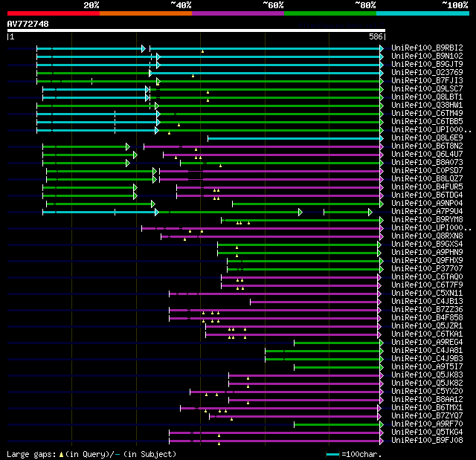This screenshot has width=476, height=460.
Task: Select UniRef100_C6T7F9 label
Action: coord(427,285)
